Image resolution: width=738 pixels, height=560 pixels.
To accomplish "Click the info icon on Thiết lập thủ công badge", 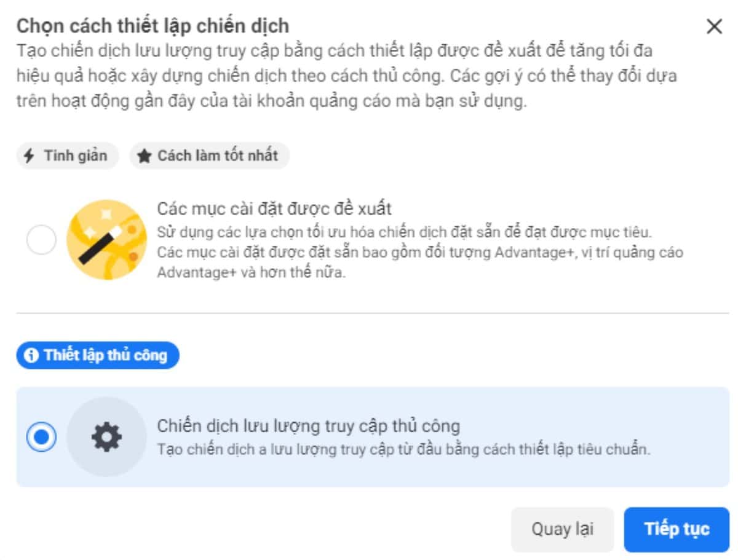I will coord(31,356).
